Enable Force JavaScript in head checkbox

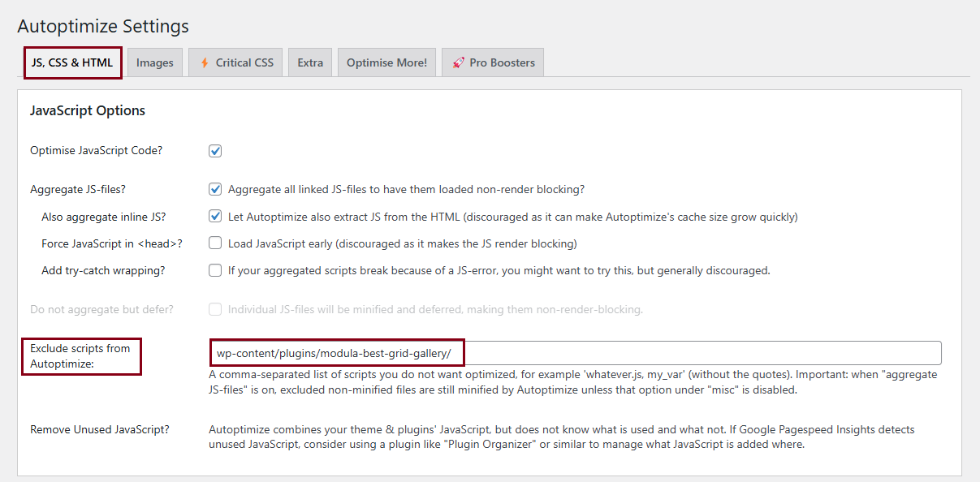pyautogui.click(x=215, y=243)
